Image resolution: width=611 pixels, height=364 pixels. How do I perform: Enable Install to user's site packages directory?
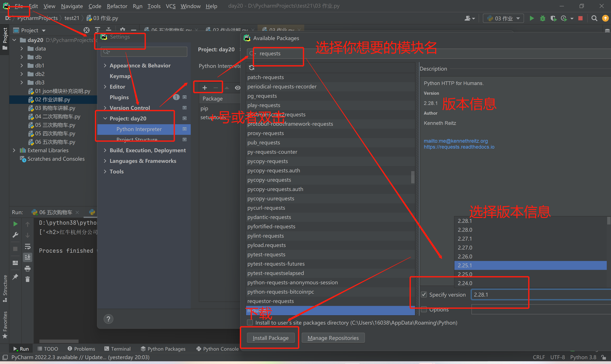tap(250, 322)
